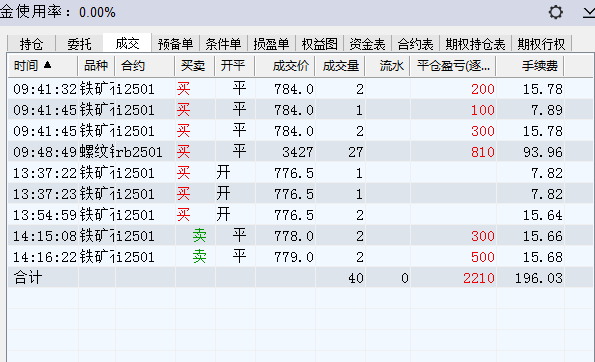Switch to the 持仓 tab
Viewport: 595px width, 362px height.
click(31, 44)
